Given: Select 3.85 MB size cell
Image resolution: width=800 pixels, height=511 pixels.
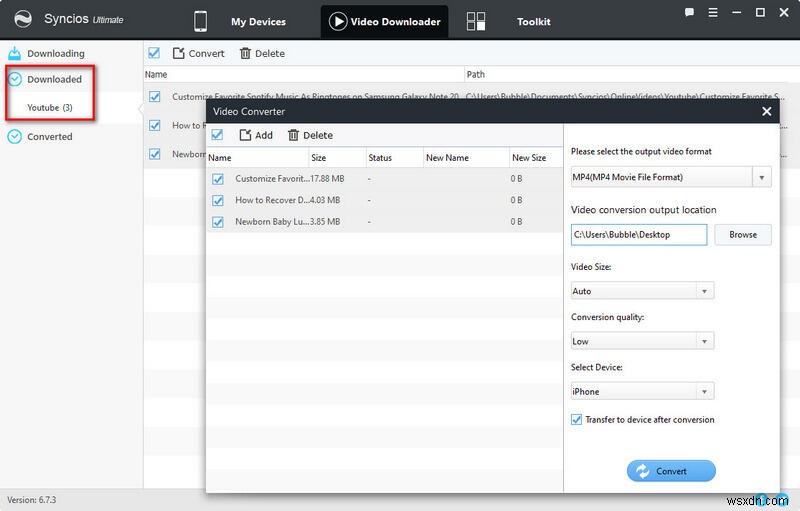Looking at the screenshot, I should pos(325,221).
